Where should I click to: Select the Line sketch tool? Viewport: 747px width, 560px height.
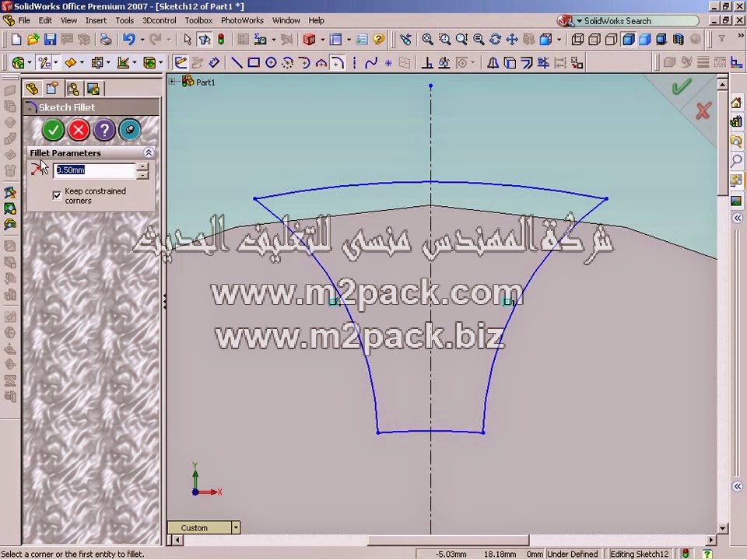237,63
